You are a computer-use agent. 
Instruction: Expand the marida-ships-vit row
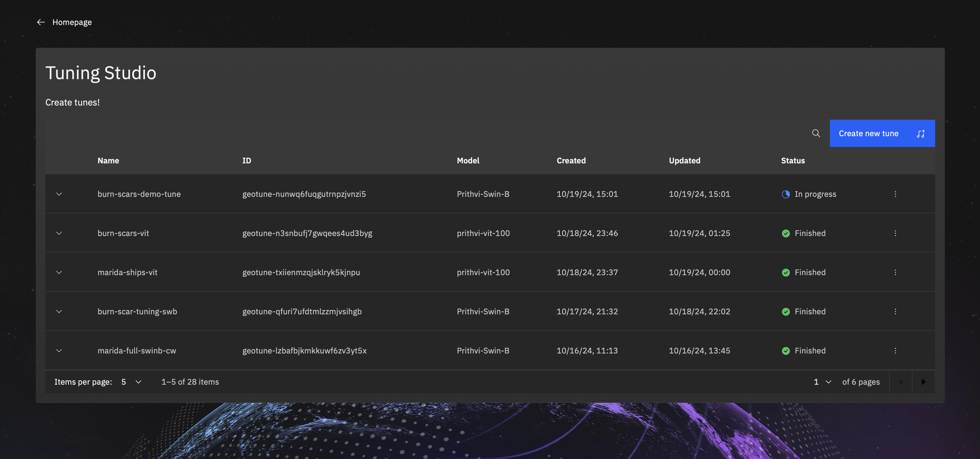tap(59, 272)
